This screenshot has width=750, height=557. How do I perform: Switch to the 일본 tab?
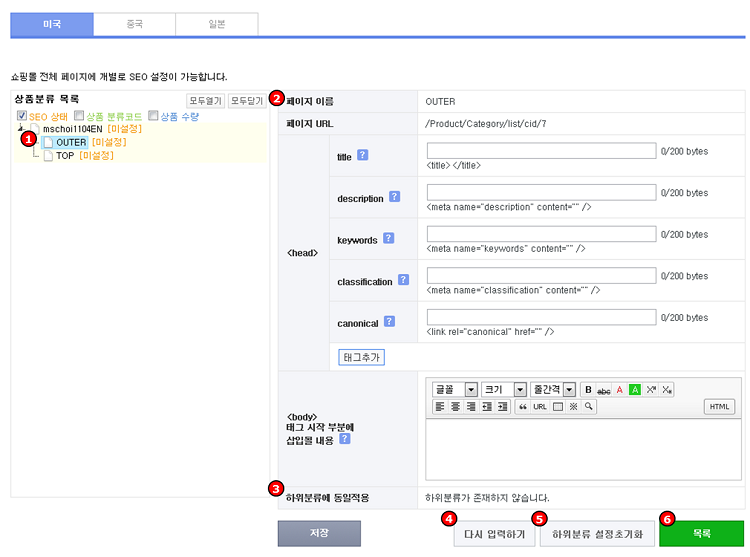pos(216,24)
